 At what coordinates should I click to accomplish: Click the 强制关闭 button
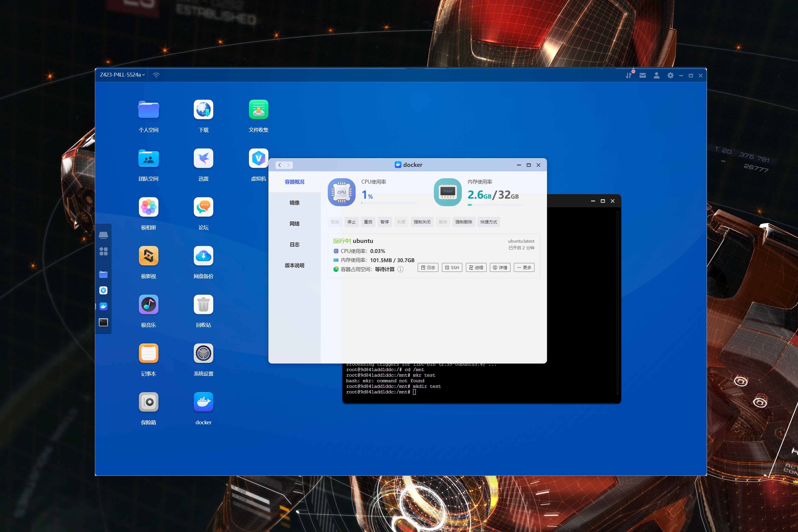point(422,222)
